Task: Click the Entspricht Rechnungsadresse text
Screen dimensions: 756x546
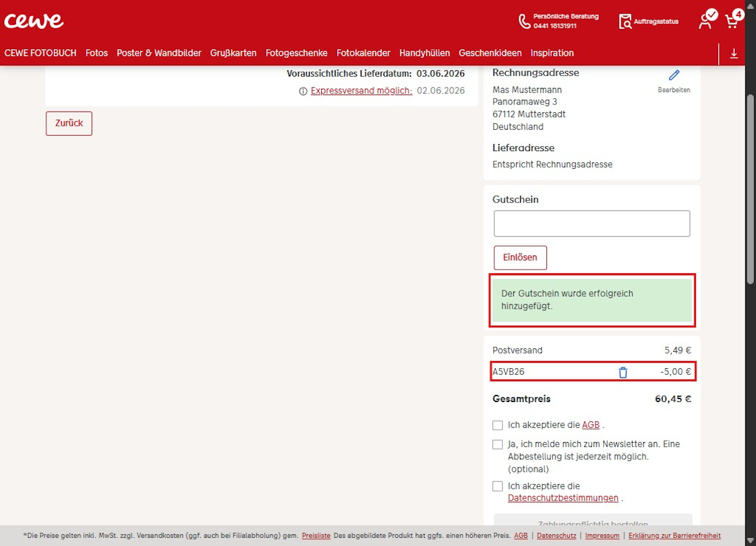Action: pos(552,165)
